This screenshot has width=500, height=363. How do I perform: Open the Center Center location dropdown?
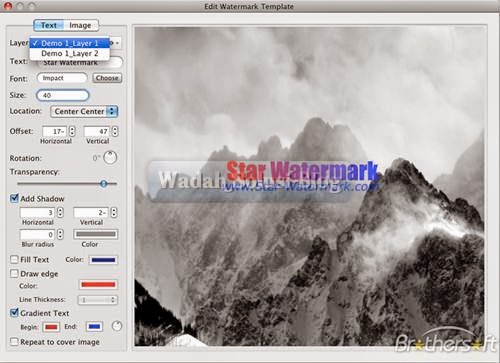click(84, 111)
